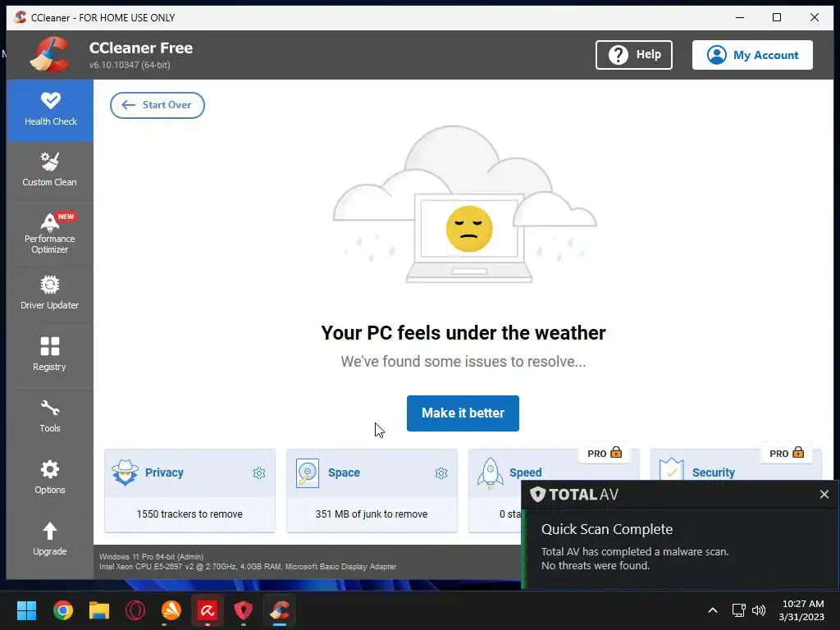This screenshot has width=840, height=630.
Task: Click the Space card title
Action: [344, 472]
